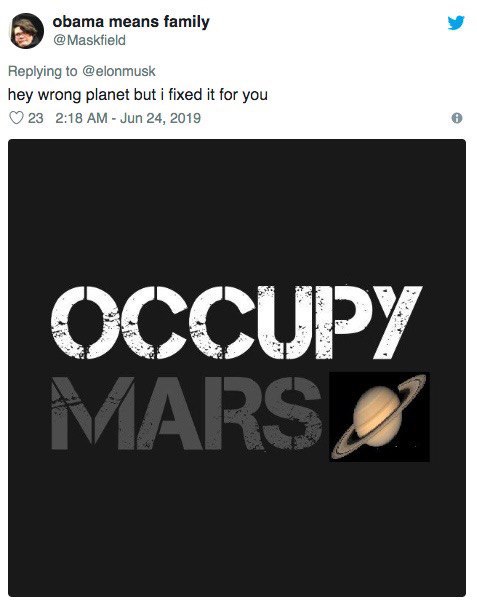The height and width of the screenshot is (607, 477).
Task: Click the 'Jun 24, 2019' date
Action: click(160, 118)
